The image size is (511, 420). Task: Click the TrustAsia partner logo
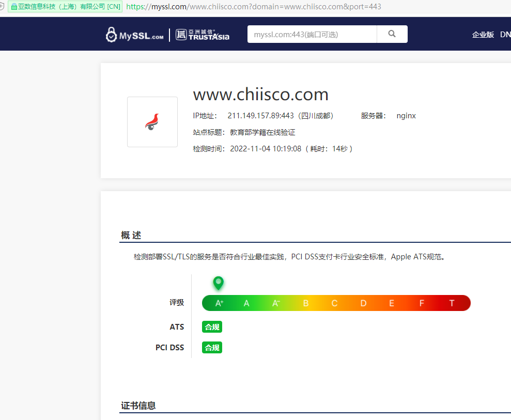(x=202, y=34)
